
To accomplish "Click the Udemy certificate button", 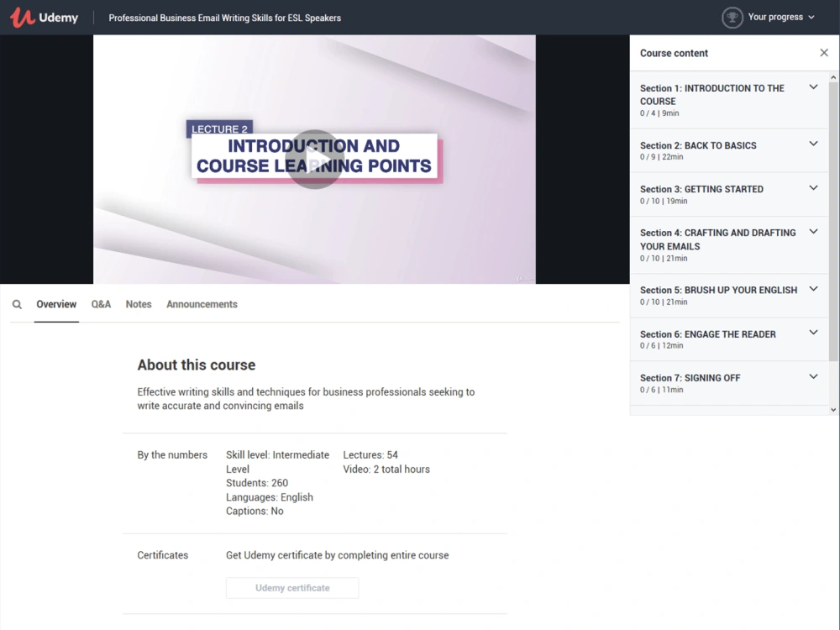I will (x=292, y=588).
